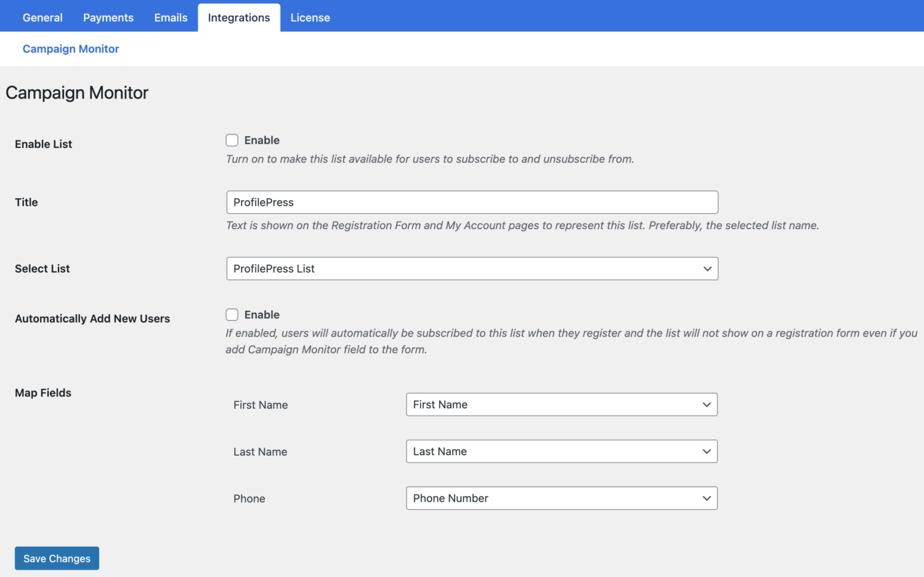
Task: Click the Title row label
Action: 26,202
